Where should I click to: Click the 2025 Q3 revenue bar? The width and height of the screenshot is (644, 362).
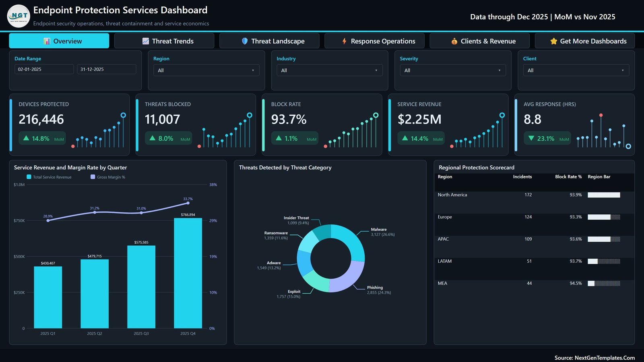[x=141, y=287]
